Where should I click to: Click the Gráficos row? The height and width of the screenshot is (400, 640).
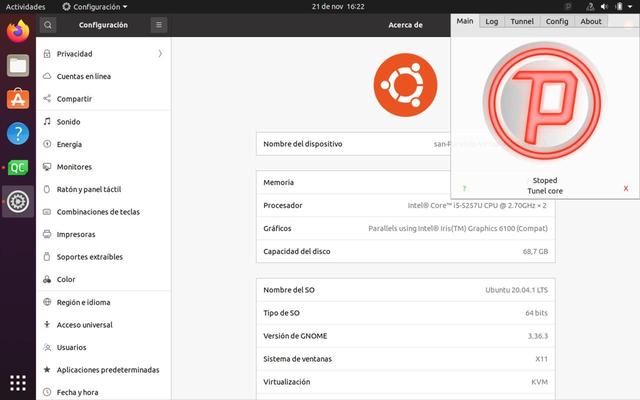click(x=406, y=228)
